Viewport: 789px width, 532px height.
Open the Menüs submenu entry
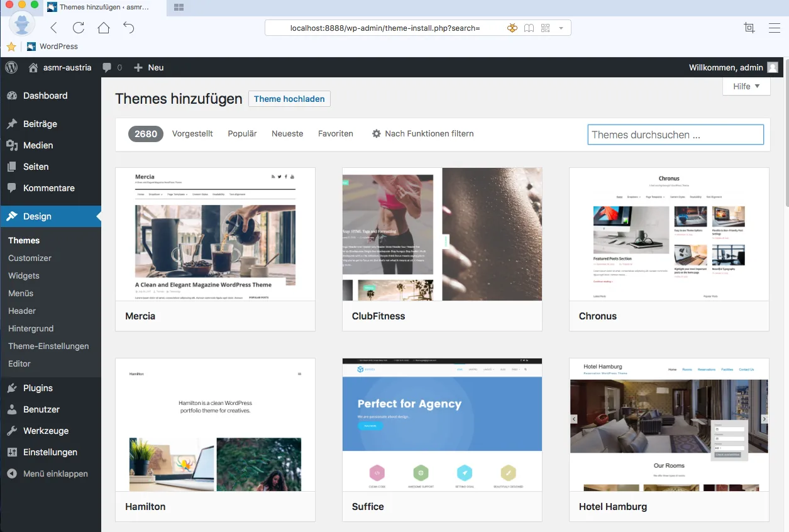coord(21,293)
